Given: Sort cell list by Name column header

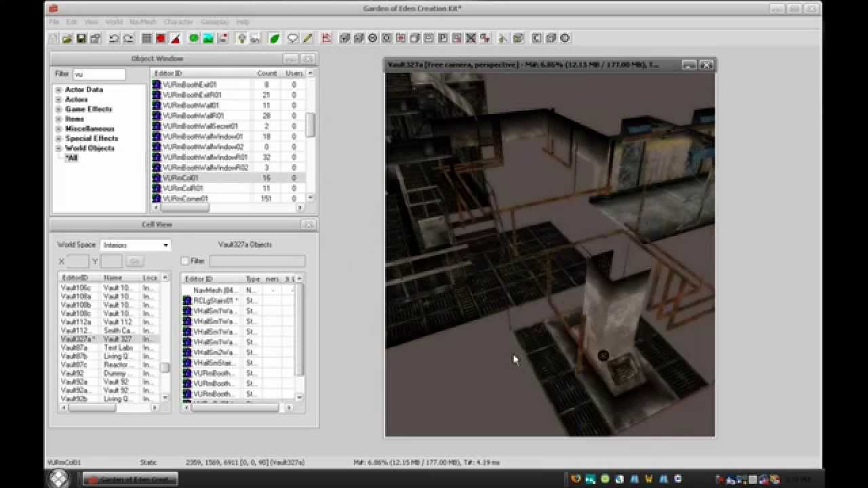Looking at the screenshot, I should (x=121, y=278).
